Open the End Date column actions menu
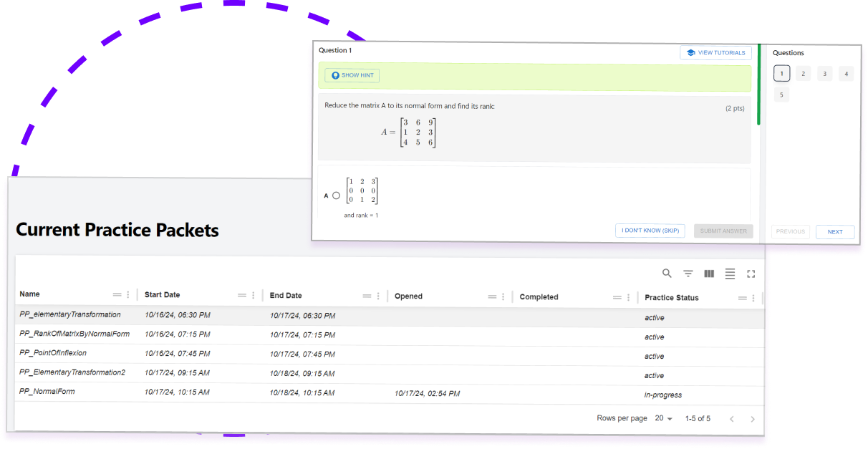The width and height of the screenshot is (868, 449). click(378, 296)
